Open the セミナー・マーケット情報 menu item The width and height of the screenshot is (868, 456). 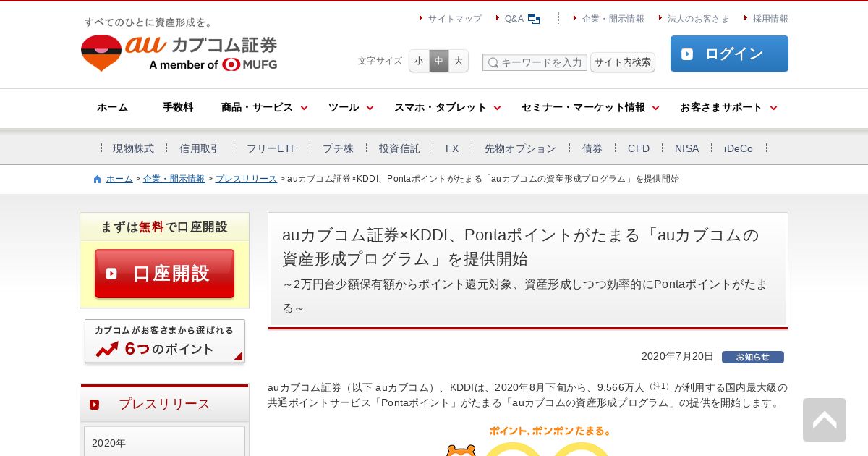click(583, 108)
